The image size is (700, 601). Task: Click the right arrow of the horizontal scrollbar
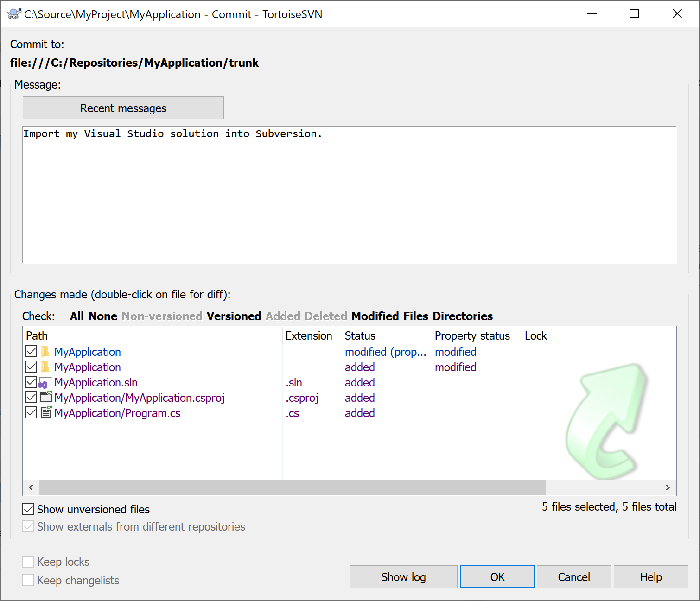pos(668,487)
